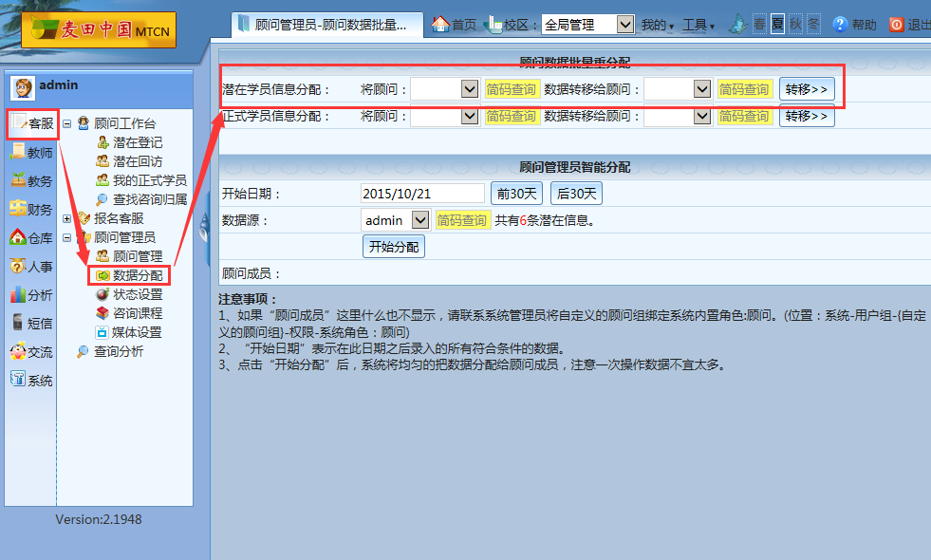Open the 仓库 sidebar module
This screenshot has width=931, height=560.
(32, 237)
